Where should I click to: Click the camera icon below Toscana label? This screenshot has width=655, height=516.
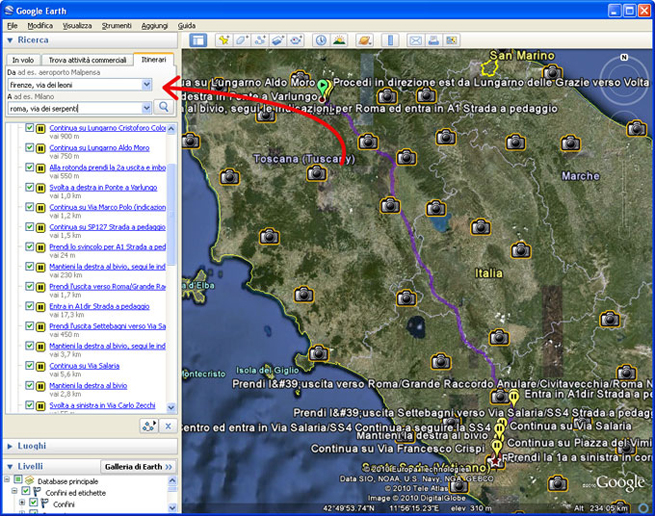[x=316, y=173]
